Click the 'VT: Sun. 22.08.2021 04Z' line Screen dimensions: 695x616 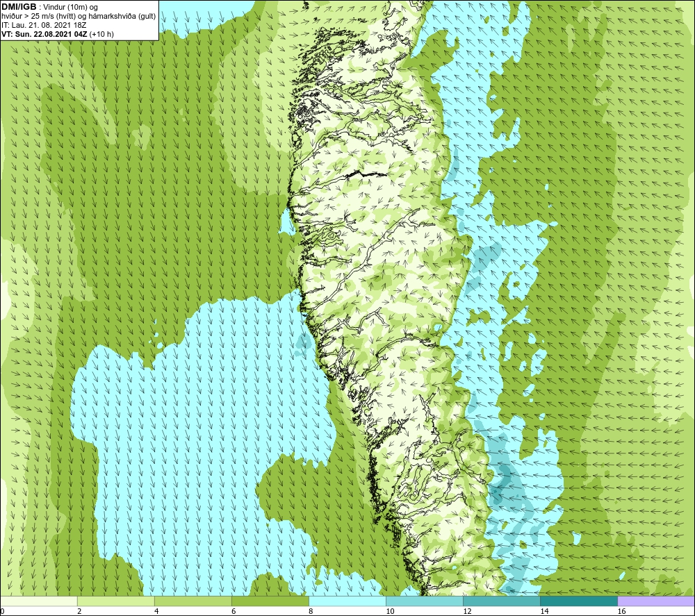(x=44, y=34)
